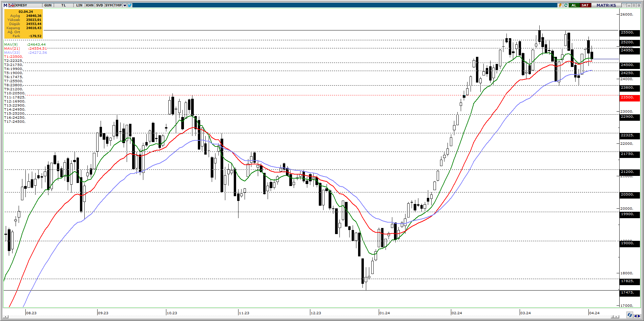Open the window options triangle menu
The image size is (644, 321).
624,5
